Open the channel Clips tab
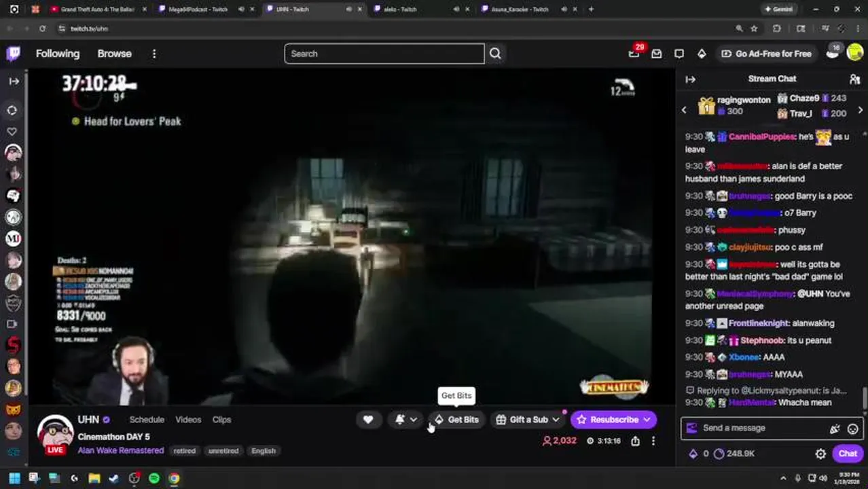 click(221, 420)
